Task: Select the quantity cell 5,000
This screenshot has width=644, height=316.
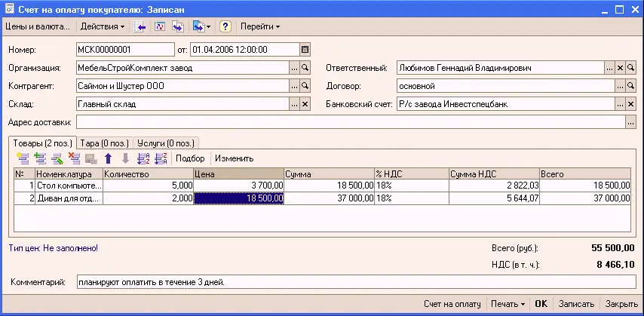Action: [x=148, y=186]
